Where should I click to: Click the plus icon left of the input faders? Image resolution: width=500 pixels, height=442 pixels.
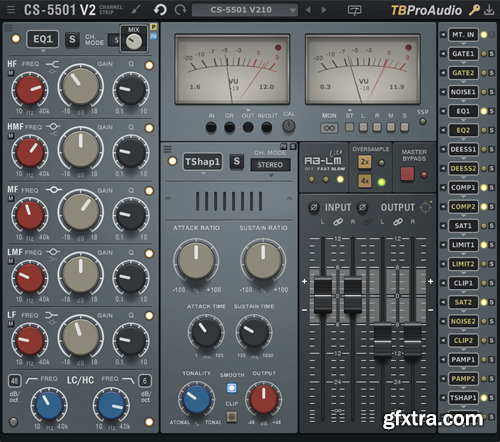304,282
